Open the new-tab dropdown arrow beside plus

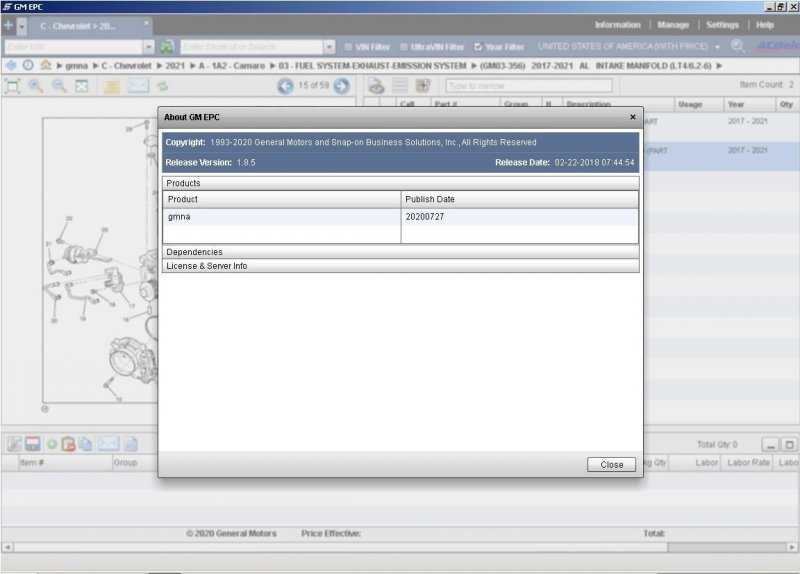(x=22, y=26)
